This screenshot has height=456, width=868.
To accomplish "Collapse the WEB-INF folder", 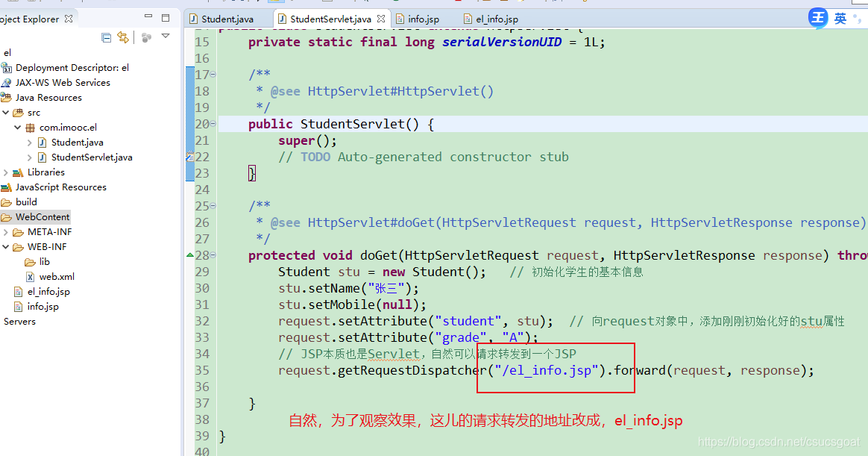I will 6,247.
